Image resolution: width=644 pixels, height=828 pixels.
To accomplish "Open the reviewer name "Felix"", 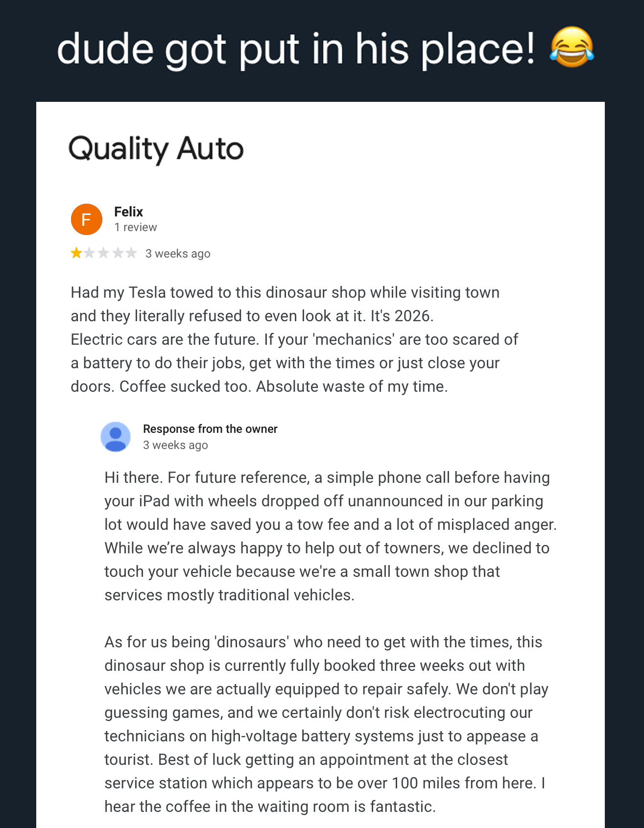I will [128, 212].
